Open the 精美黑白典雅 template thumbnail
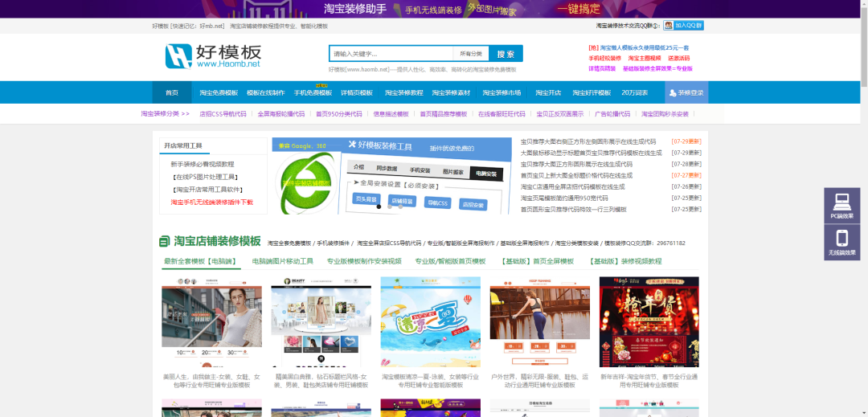868x417 pixels. 321,322
